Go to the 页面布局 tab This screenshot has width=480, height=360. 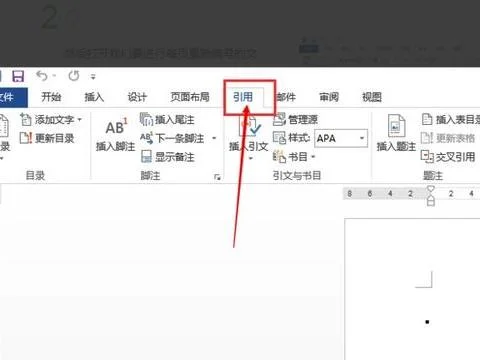[190, 97]
